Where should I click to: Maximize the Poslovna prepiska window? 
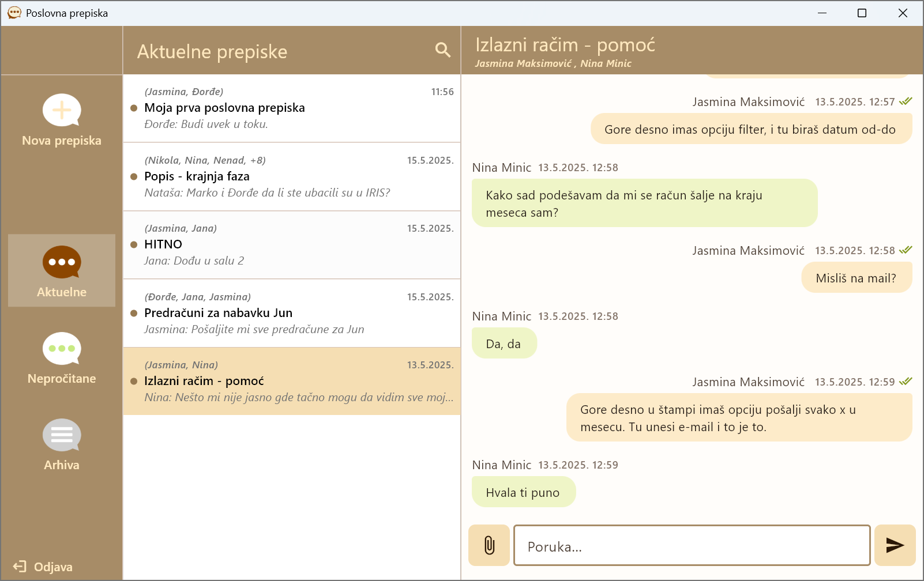point(862,13)
